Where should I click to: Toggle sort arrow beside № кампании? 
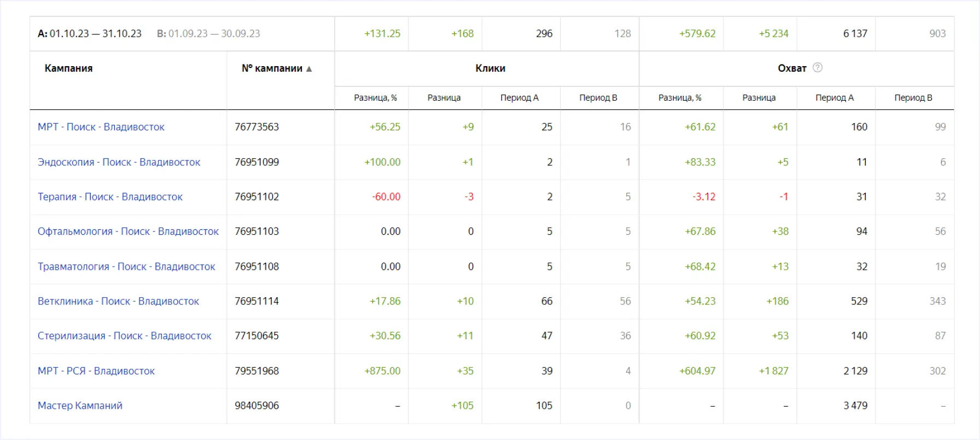click(x=309, y=69)
